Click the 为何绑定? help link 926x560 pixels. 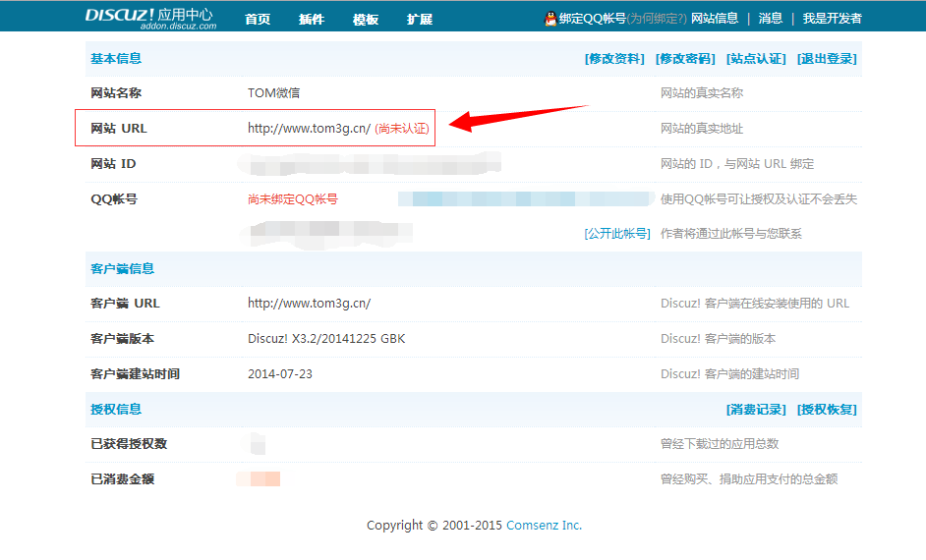pyautogui.click(x=657, y=19)
